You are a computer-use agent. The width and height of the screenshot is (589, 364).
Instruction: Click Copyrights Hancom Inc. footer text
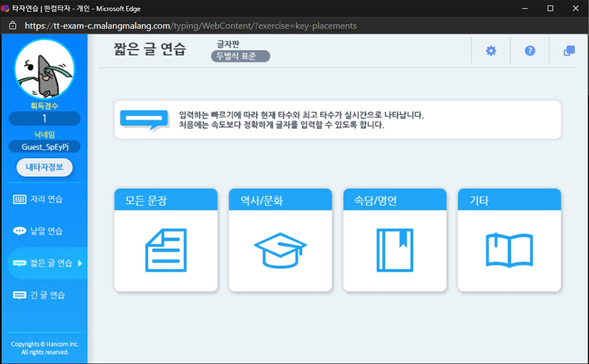coord(45,348)
